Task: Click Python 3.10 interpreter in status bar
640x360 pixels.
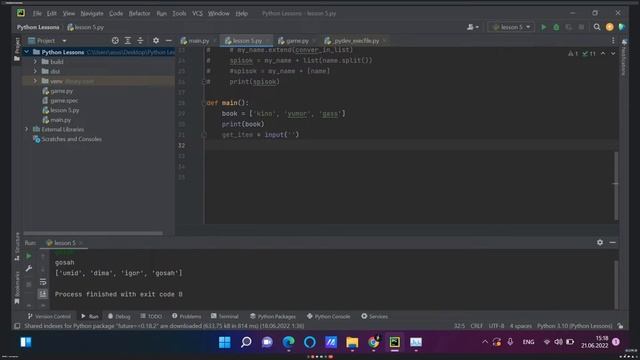Action: pyautogui.click(x=574, y=326)
